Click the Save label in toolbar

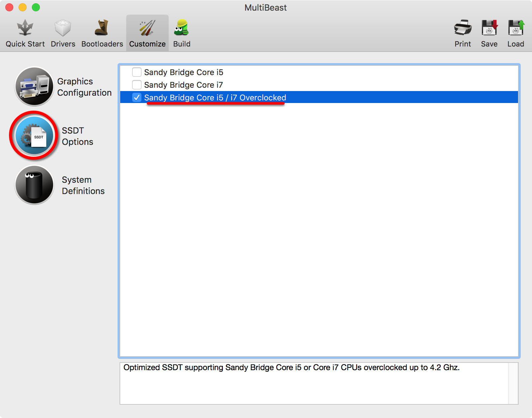489,44
